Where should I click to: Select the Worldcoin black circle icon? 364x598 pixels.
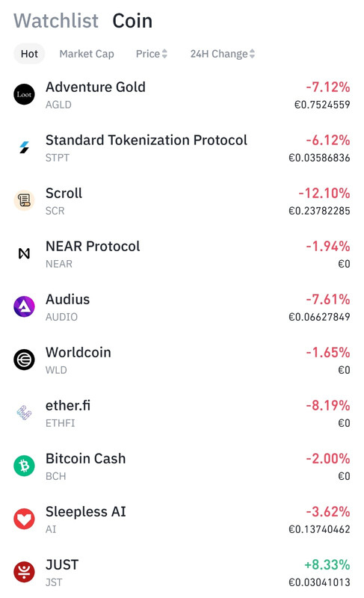24,360
